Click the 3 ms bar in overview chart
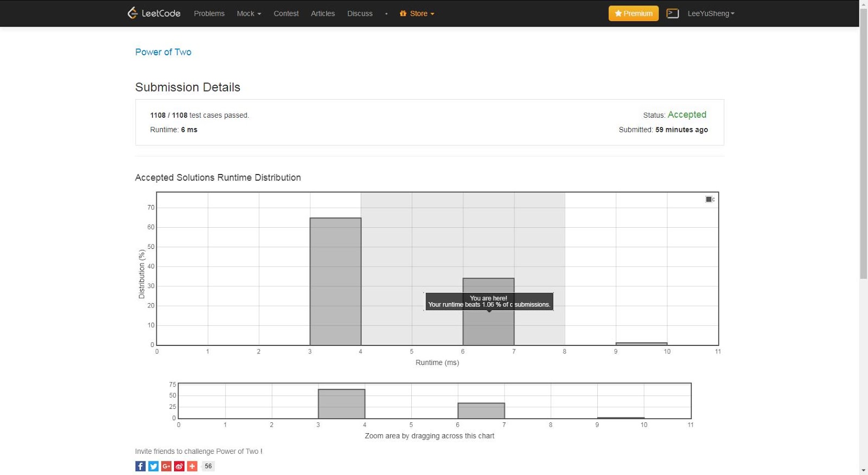Viewport: 868px width, 475px height. 341,404
